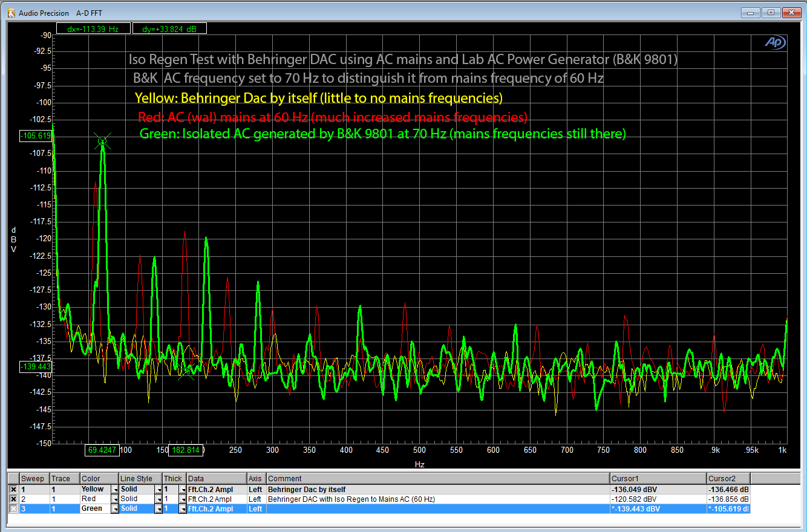
Task: Click the red legend text about AC mains at 60 Hz
Action: (333, 117)
